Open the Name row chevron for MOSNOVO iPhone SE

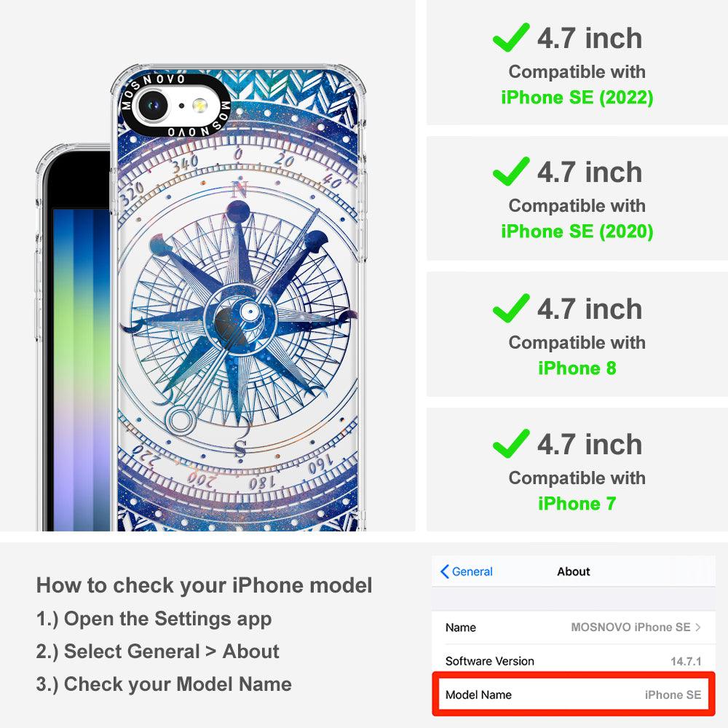pos(698,628)
